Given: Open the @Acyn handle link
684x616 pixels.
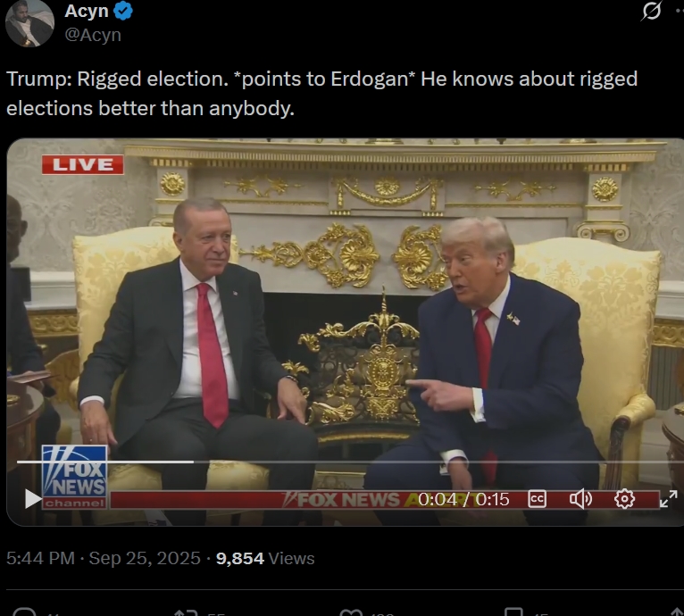Looking at the screenshot, I should (x=93, y=35).
